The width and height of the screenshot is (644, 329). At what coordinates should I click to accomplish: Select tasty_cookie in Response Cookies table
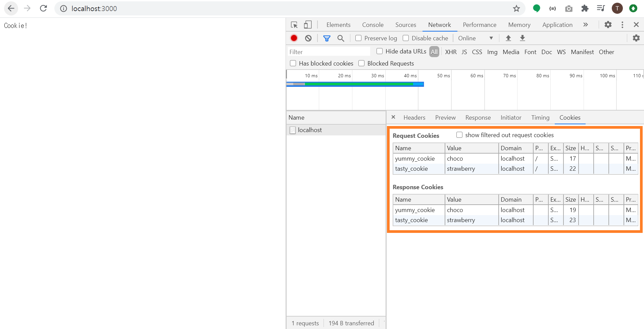point(411,220)
